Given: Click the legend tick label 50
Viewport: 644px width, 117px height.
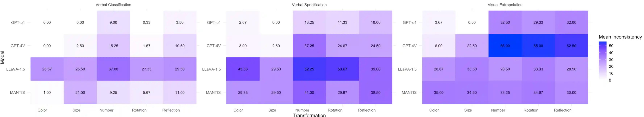Looking at the screenshot, I should click(611, 46).
